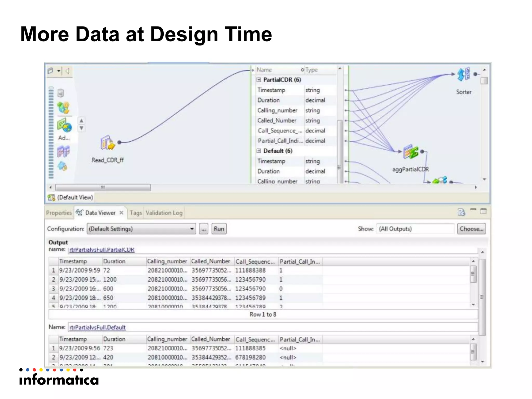
Task: Click the palette scroll down arrow
Action: [x=82, y=128]
